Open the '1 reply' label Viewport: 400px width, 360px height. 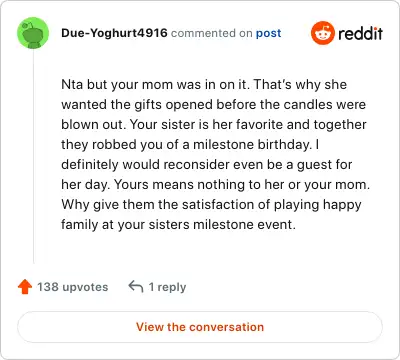(x=167, y=287)
